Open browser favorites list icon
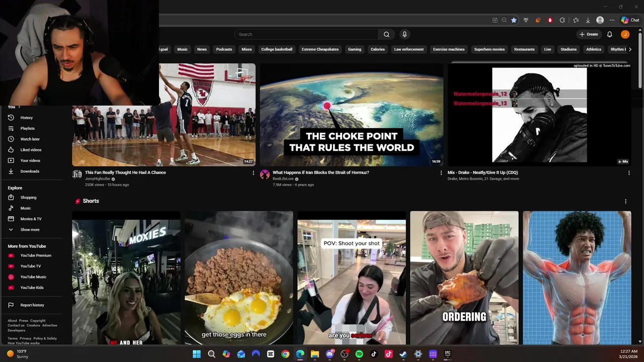Viewport: 644px width, 362px height. click(x=576, y=20)
